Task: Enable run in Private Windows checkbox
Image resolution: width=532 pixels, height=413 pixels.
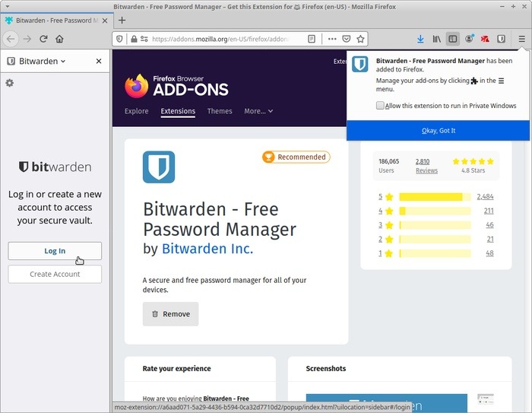Action: click(380, 105)
